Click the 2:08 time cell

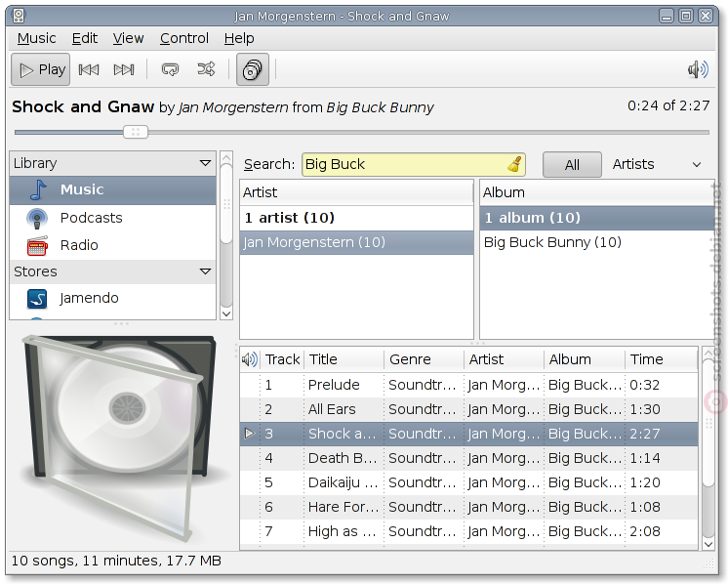644,532
